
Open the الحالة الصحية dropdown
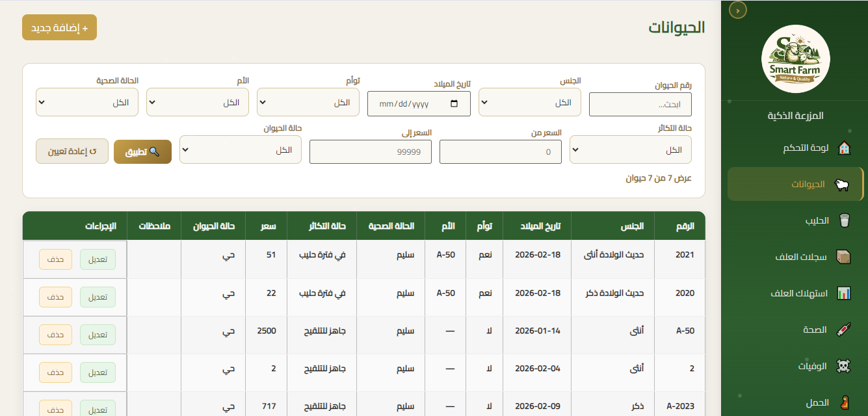pyautogui.click(x=87, y=103)
